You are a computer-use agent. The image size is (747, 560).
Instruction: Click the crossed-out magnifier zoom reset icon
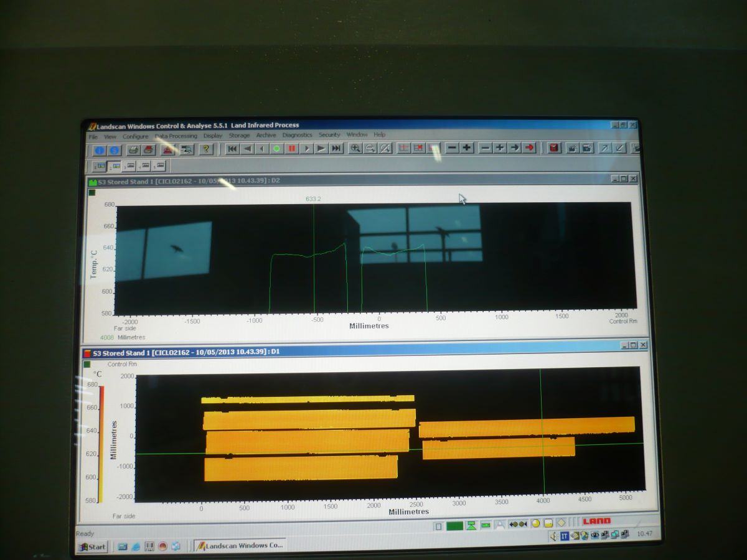click(x=385, y=148)
